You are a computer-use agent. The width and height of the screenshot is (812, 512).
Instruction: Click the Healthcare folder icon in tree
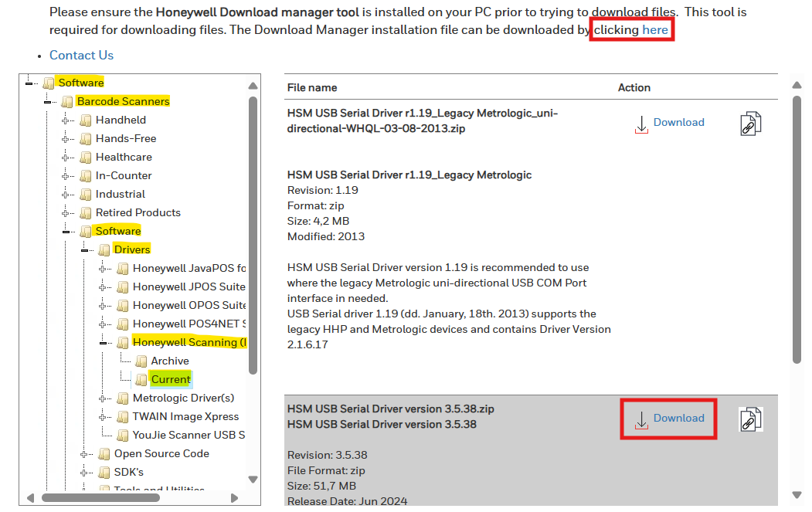[x=86, y=157]
